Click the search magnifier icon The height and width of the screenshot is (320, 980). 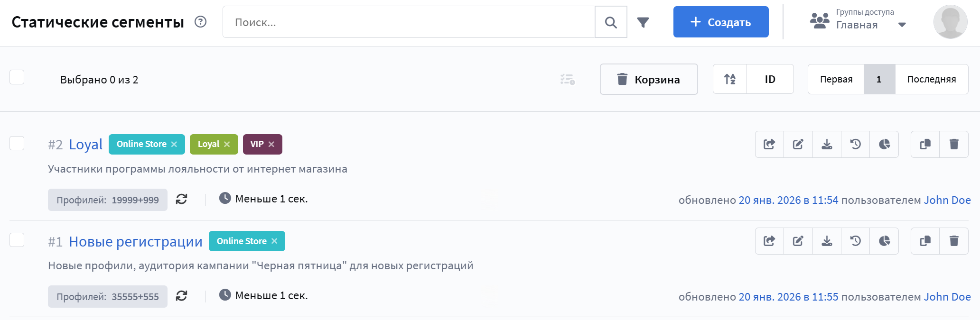[611, 22]
